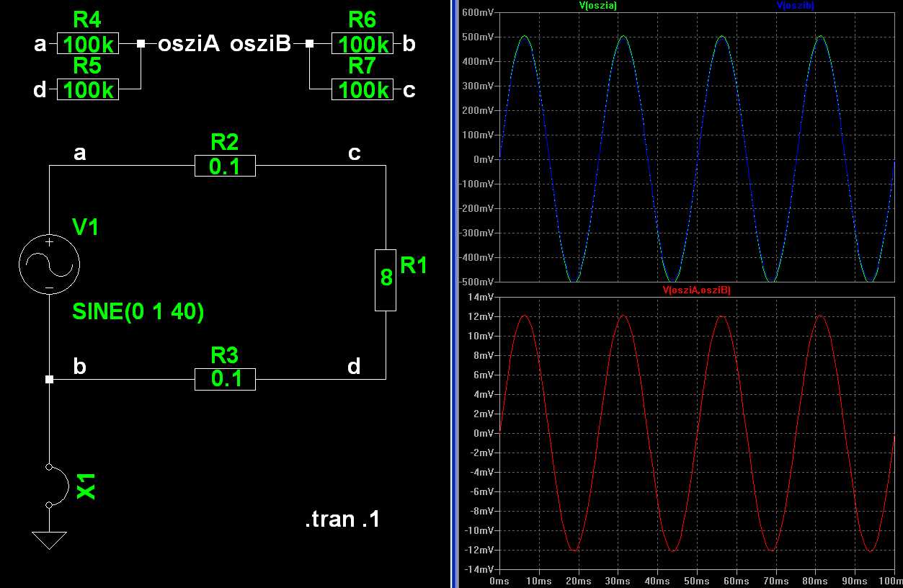
Task: Click the blue V(oszib) trace label
Action: (795, 6)
